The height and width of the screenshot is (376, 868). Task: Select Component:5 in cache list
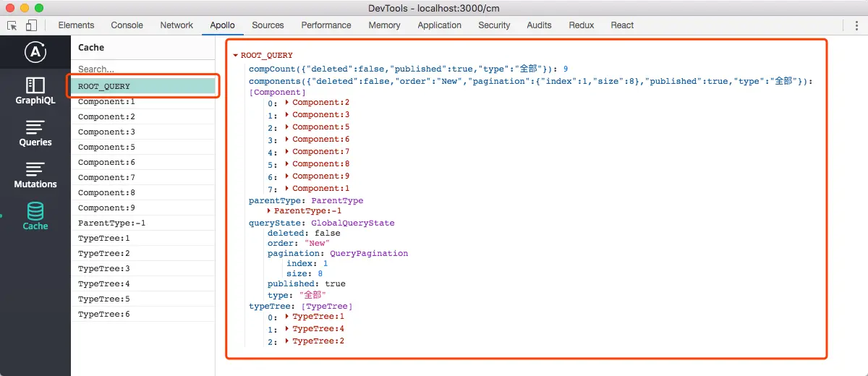coord(143,147)
